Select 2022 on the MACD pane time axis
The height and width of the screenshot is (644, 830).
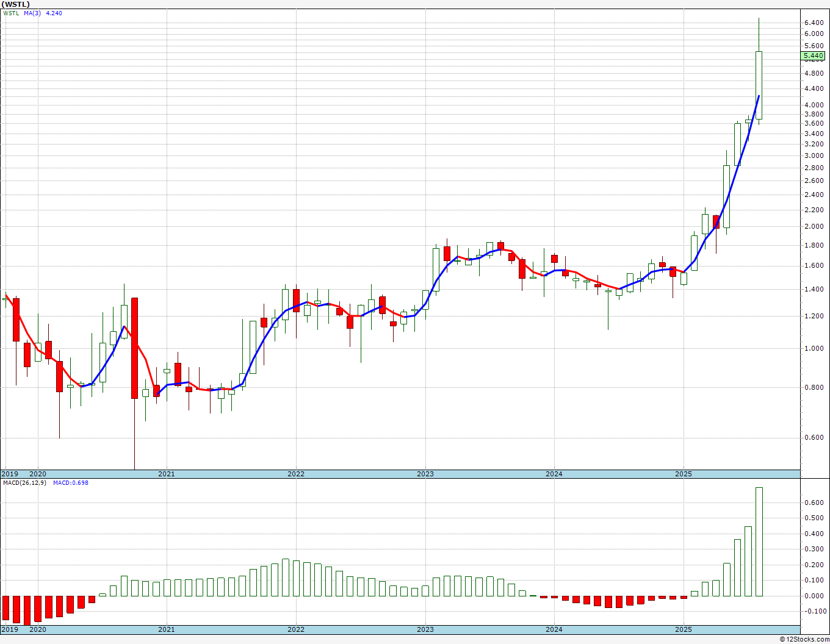[x=296, y=630]
